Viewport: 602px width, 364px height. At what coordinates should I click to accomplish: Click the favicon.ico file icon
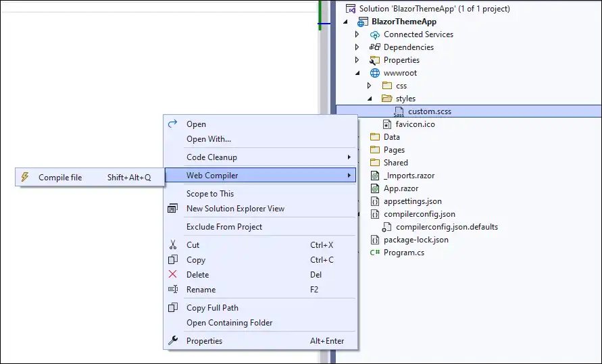pos(387,124)
